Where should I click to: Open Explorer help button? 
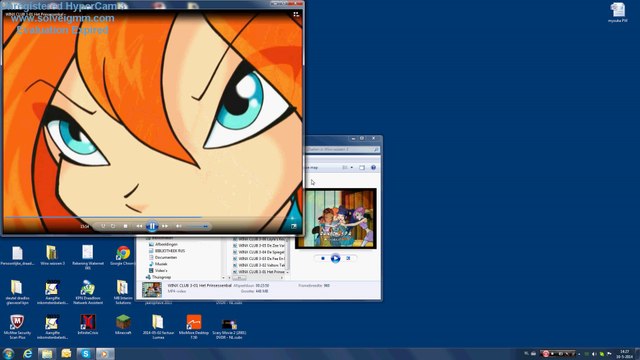coord(373,167)
